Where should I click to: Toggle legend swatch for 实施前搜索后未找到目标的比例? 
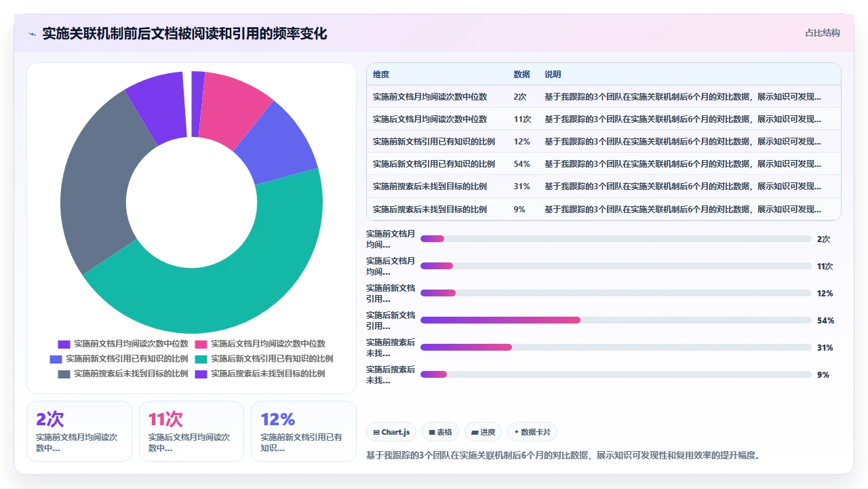pos(64,374)
